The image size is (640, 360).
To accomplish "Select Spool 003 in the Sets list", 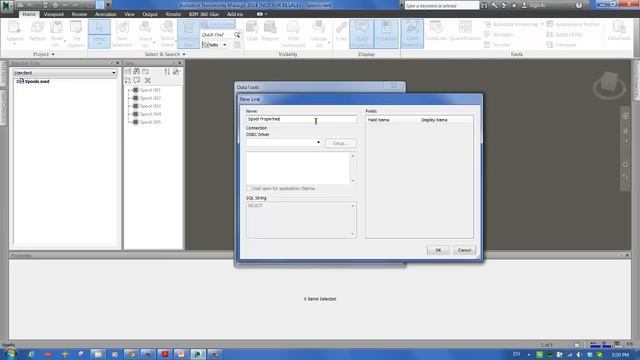I will [150, 106].
